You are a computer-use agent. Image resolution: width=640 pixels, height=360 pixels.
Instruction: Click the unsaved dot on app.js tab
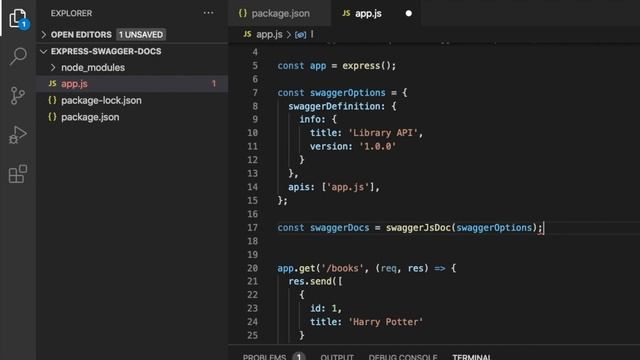coord(409,13)
